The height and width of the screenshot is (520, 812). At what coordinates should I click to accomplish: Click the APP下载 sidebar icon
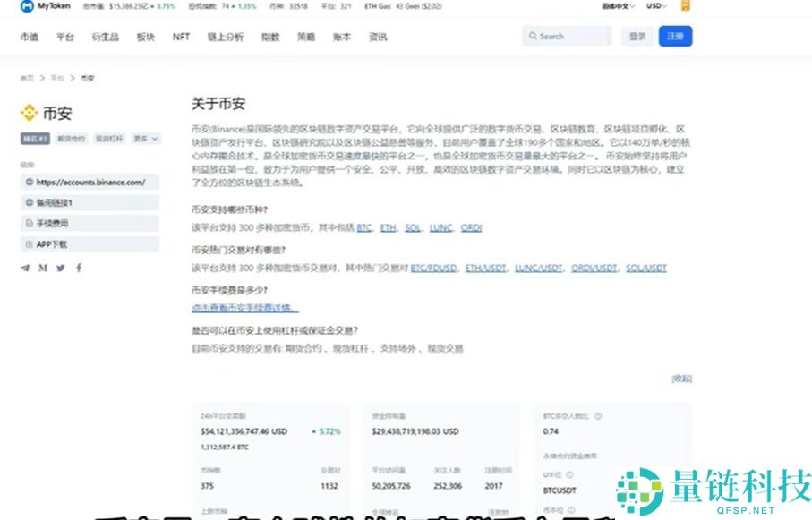pos(29,243)
